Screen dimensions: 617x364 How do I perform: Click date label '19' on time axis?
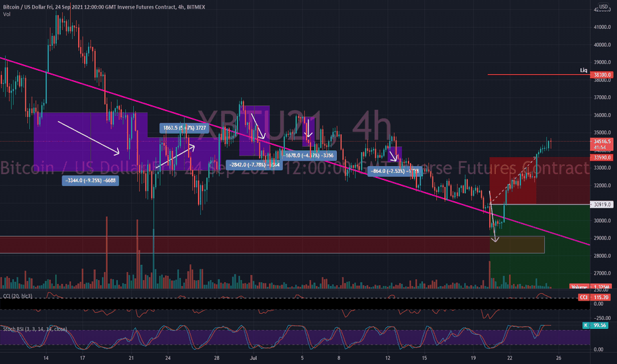tap(473, 358)
